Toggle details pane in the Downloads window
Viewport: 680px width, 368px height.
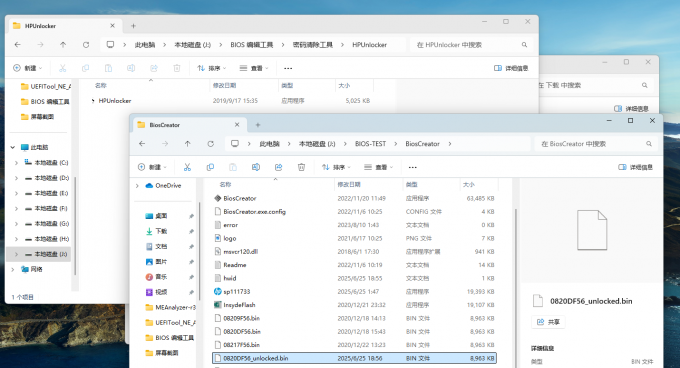pos(631,108)
